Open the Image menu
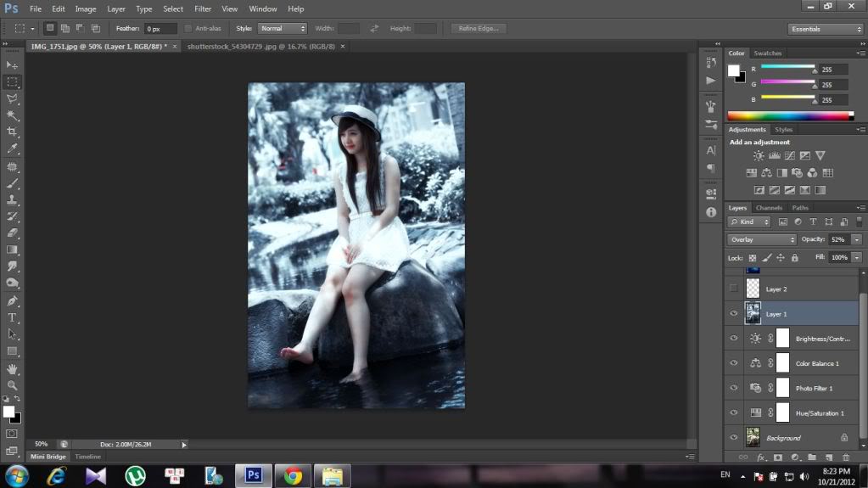 coord(85,8)
